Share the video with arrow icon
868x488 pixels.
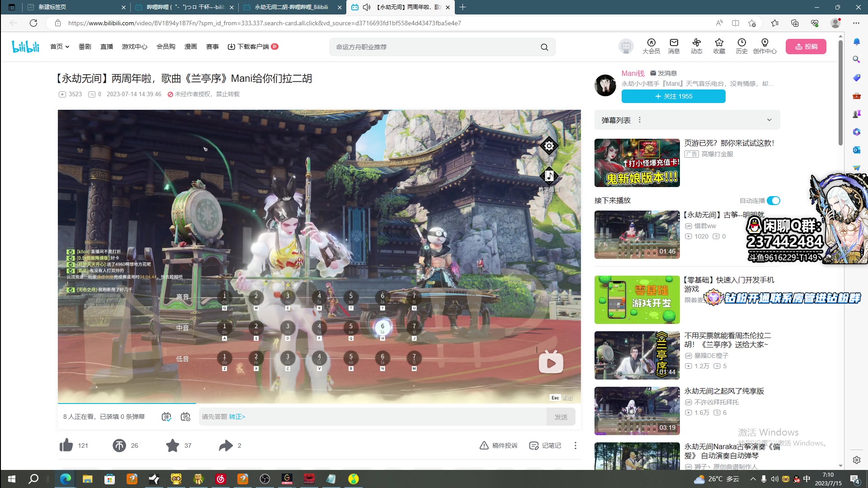pos(226,446)
